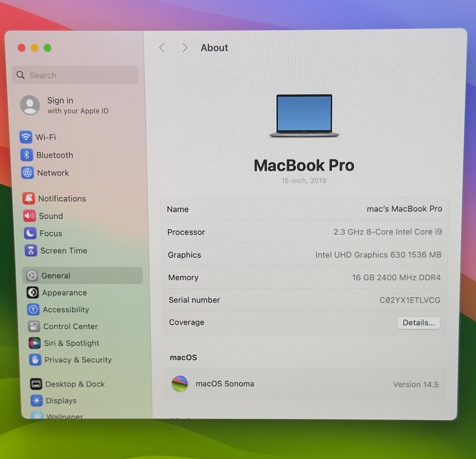Click the Apple ID avatar icon

30,105
